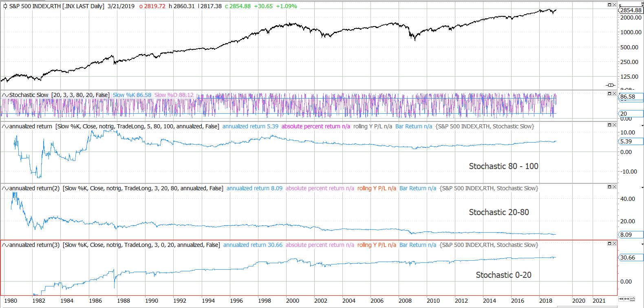644x308 pixels.
Task: Maximize the annualized return(2) pane
Action: tap(610, 187)
